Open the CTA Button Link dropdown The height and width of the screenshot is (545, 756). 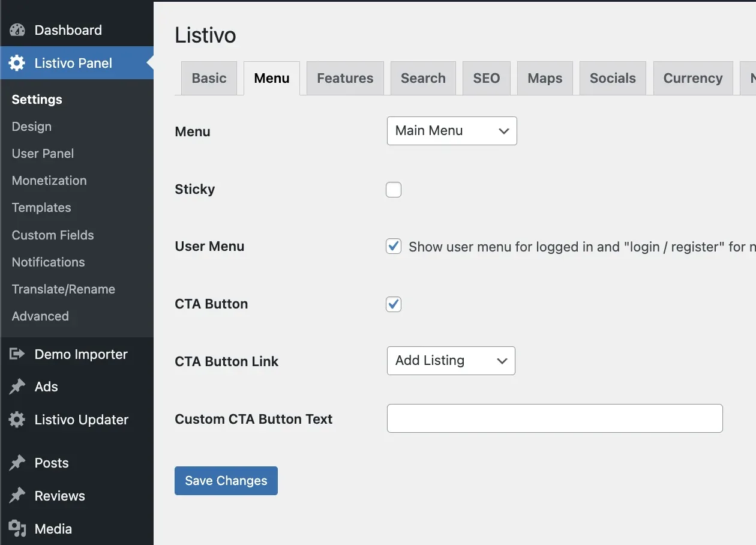click(x=451, y=361)
